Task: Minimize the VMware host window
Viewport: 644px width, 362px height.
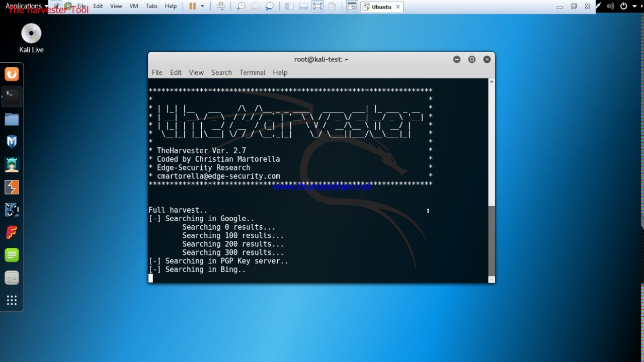Action: (559, 7)
